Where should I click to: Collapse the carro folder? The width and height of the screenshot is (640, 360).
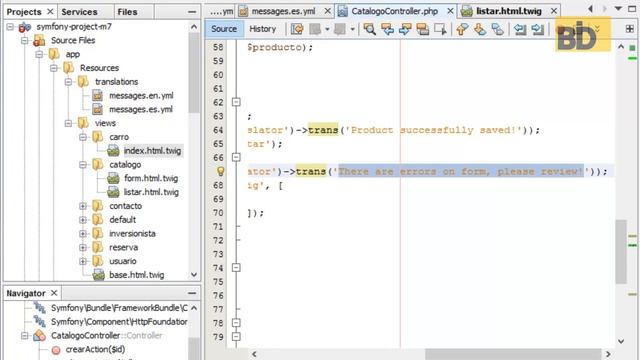click(83, 137)
